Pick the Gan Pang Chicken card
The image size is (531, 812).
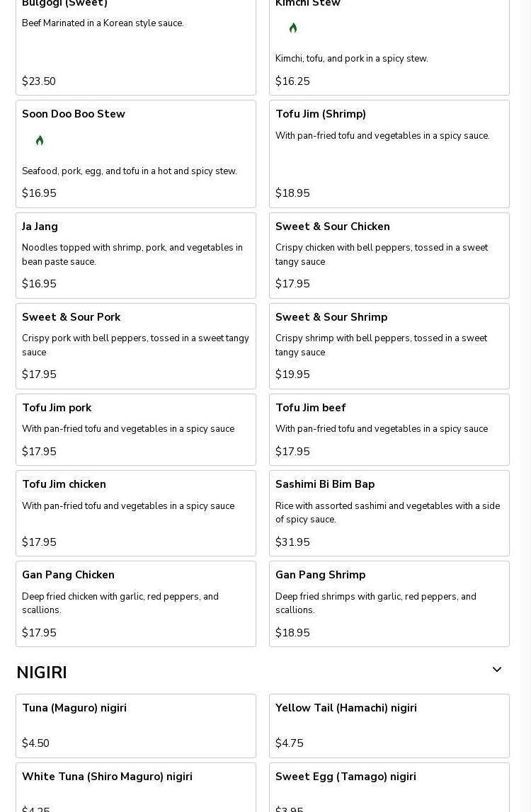click(x=136, y=603)
